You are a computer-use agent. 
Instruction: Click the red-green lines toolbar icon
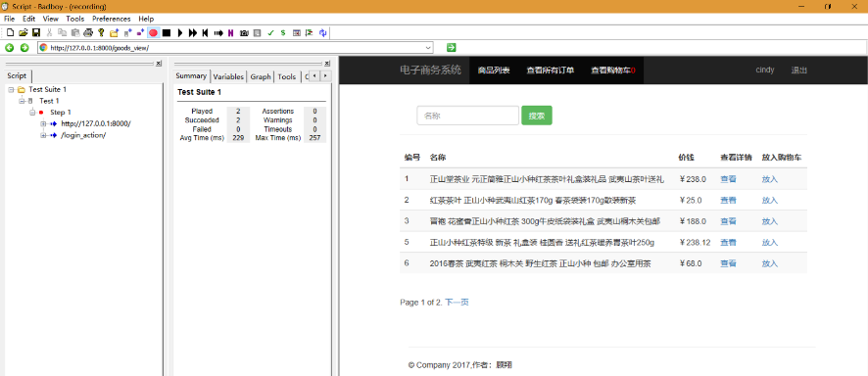click(309, 33)
